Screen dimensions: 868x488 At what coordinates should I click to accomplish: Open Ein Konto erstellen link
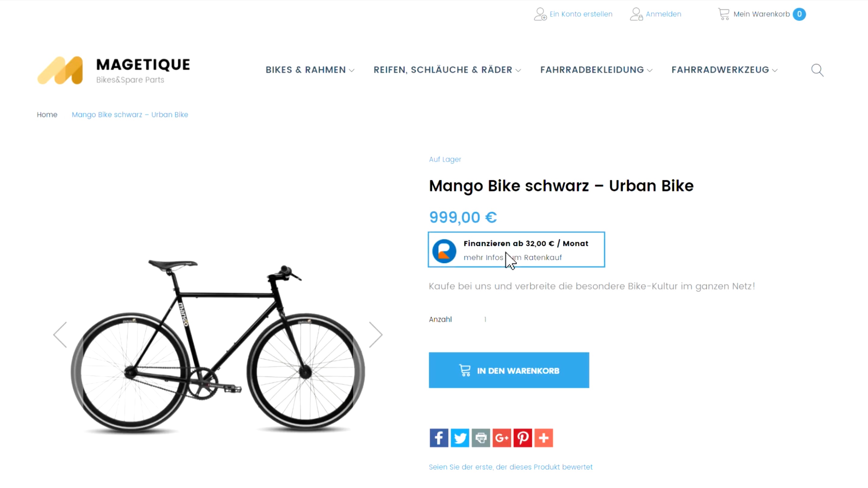[x=573, y=14]
